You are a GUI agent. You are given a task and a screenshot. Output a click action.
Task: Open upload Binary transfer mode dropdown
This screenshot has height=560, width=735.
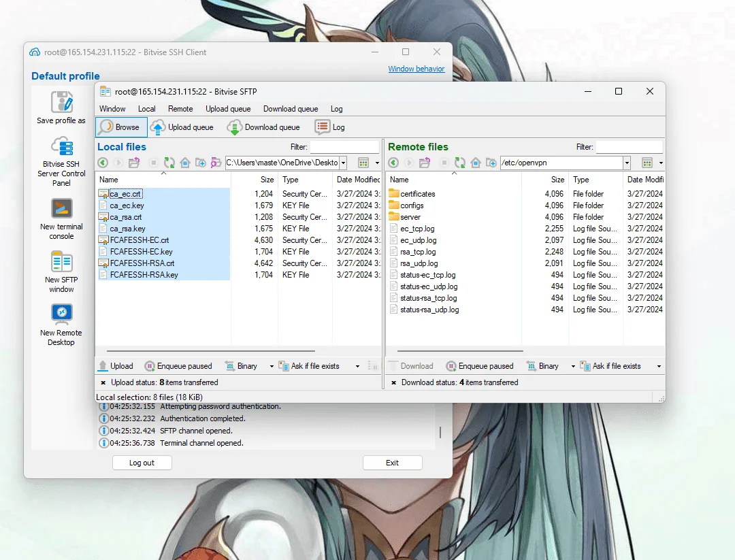pos(272,366)
